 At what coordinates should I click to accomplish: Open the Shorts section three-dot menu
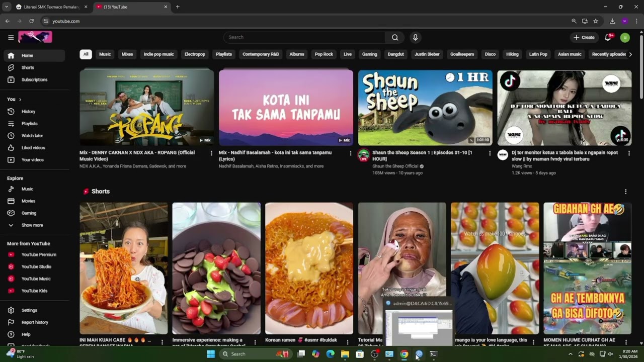tap(625, 192)
